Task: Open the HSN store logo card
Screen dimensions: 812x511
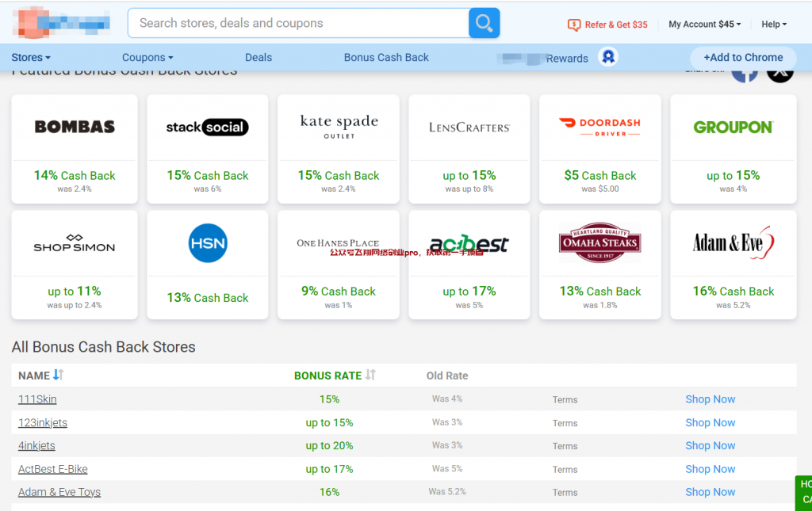Action: 208,243
